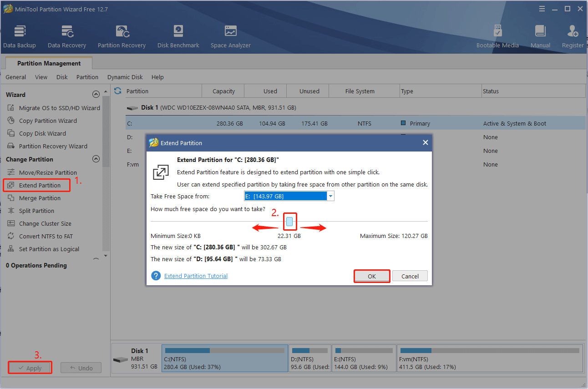The image size is (588, 389).
Task: Launch Copy Partition Wizard
Action: click(x=42, y=121)
